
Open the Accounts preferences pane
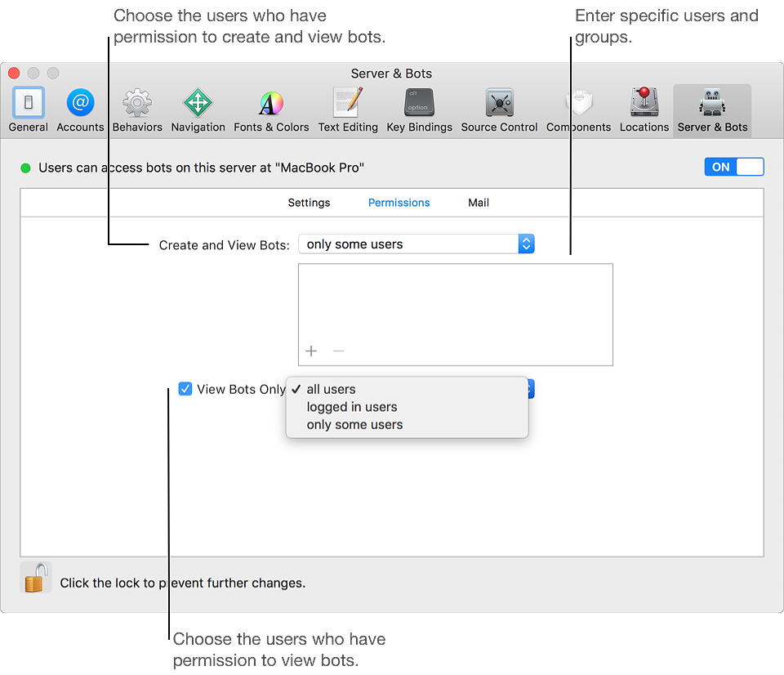[x=80, y=110]
